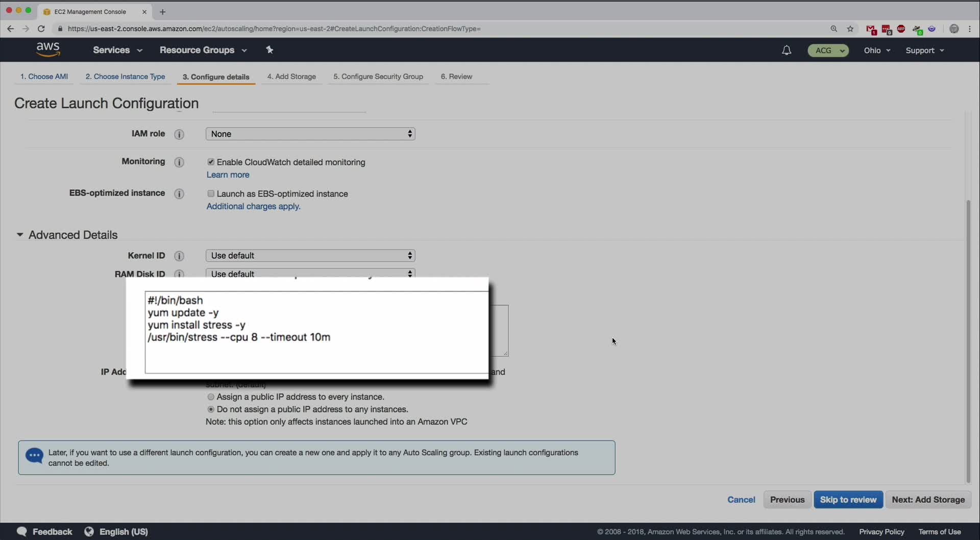Open Additional charges apply link
Viewport: 980px width, 540px height.
[x=253, y=206]
